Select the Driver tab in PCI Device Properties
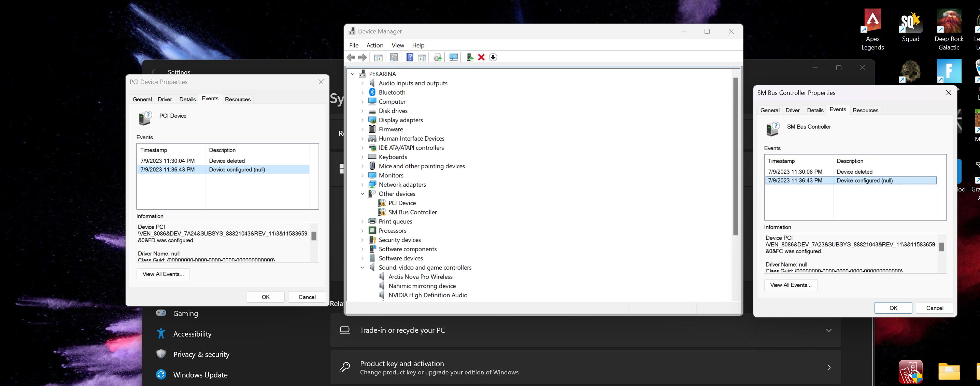980x386 pixels. pyautogui.click(x=165, y=99)
